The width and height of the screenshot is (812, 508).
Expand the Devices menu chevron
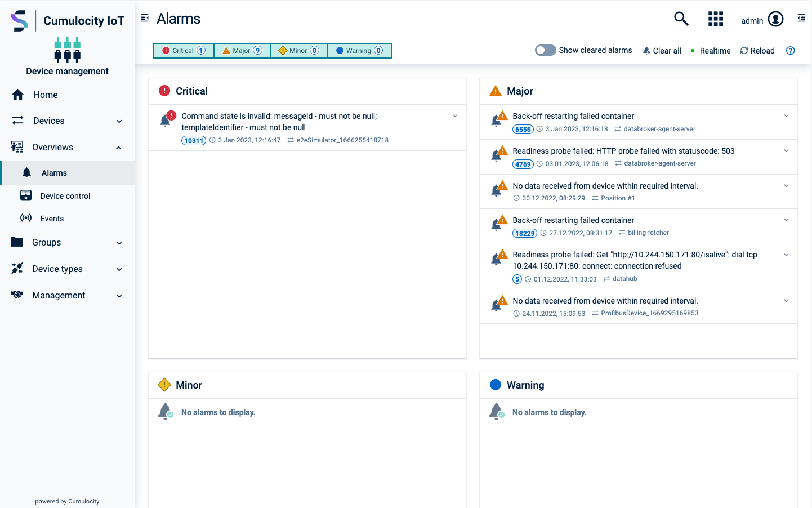pos(119,121)
